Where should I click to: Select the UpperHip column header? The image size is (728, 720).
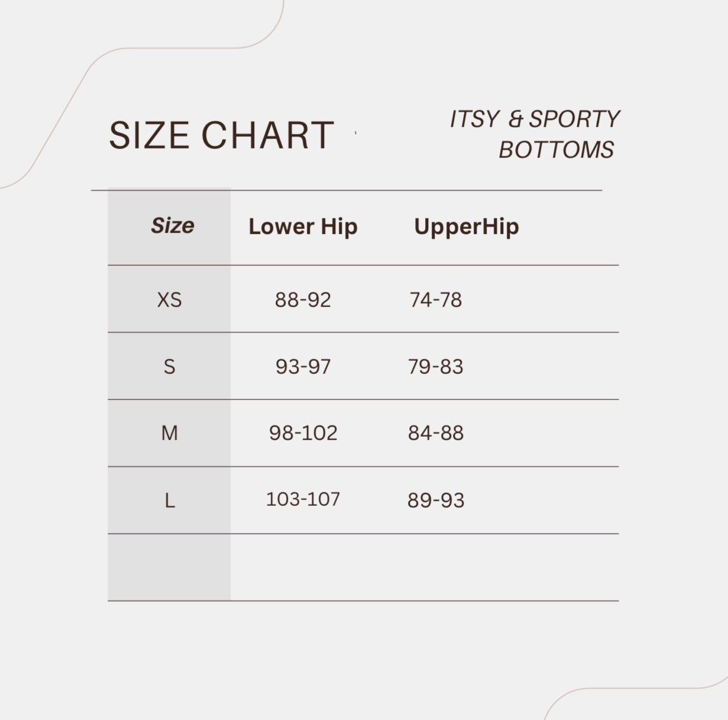coord(466,227)
